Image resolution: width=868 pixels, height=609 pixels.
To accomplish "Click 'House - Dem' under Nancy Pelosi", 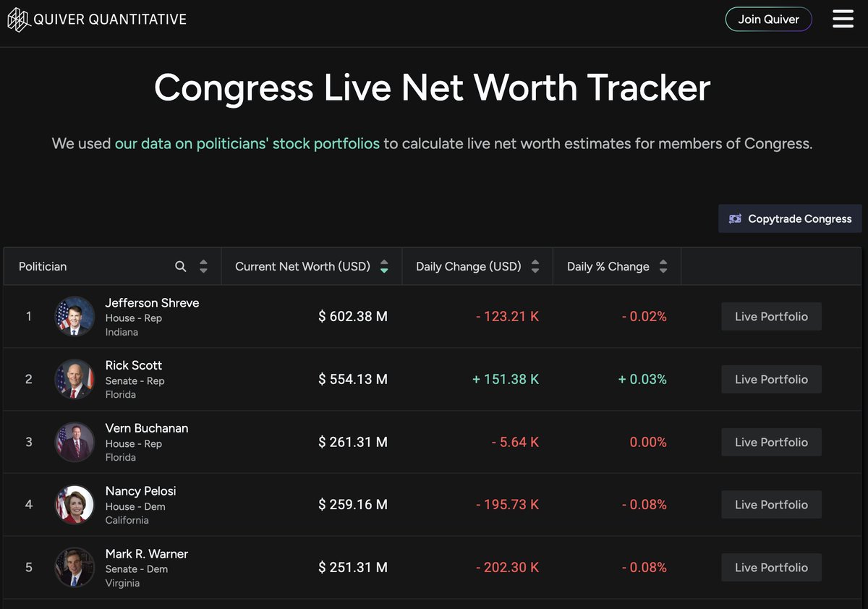I will pos(135,507).
